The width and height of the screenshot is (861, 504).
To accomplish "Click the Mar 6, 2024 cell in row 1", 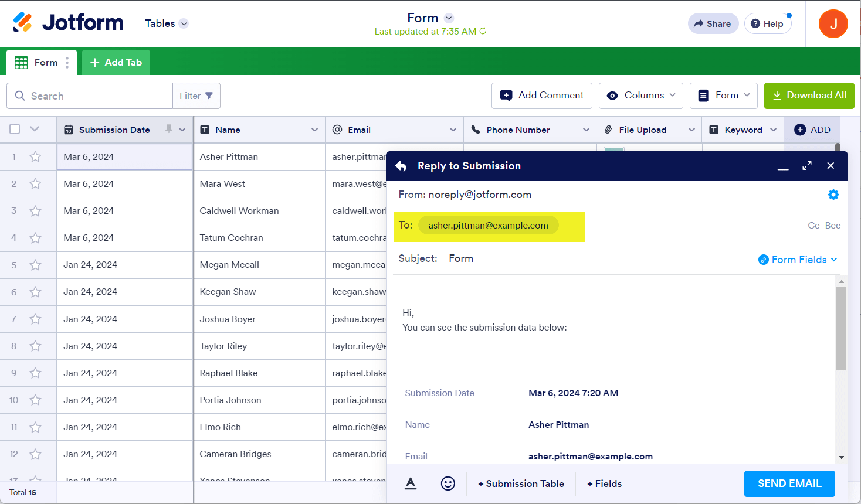I will (x=124, y=157).
